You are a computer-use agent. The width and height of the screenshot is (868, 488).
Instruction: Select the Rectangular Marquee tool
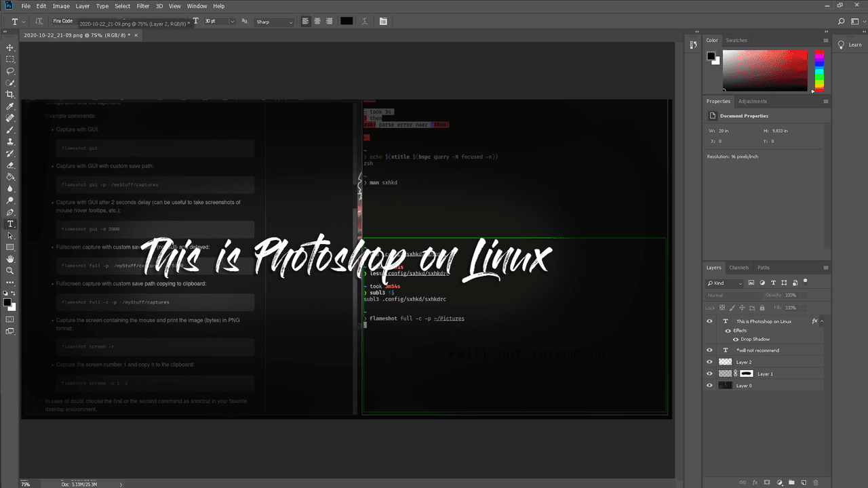tap(10, 59)
